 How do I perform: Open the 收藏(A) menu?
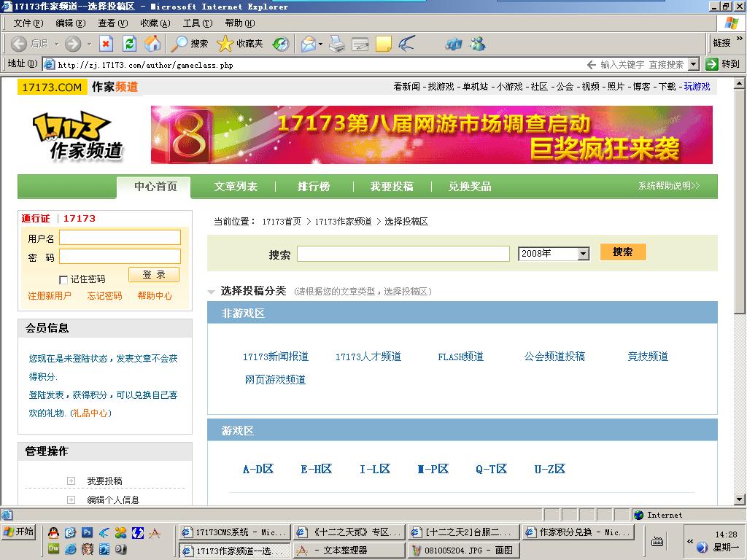155,23
